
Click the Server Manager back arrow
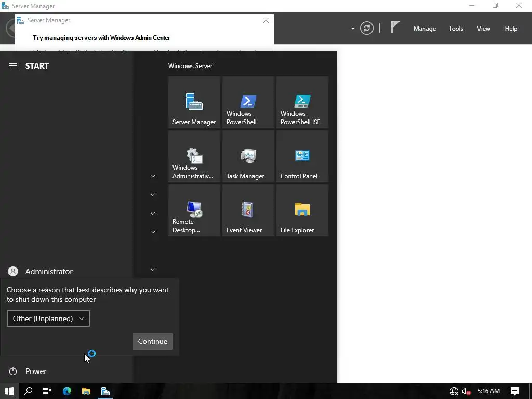click(x=10, y=28)
